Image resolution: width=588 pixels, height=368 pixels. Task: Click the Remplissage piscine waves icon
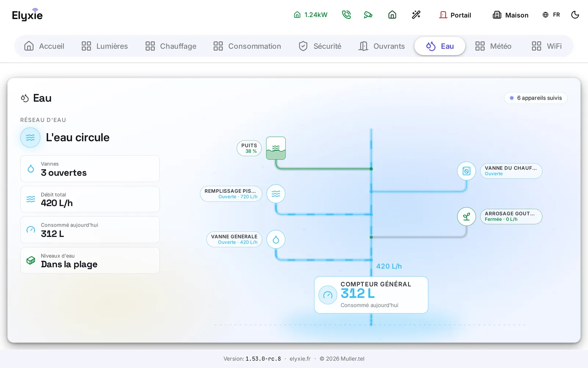pyautogui.click(x=276, y=194)
